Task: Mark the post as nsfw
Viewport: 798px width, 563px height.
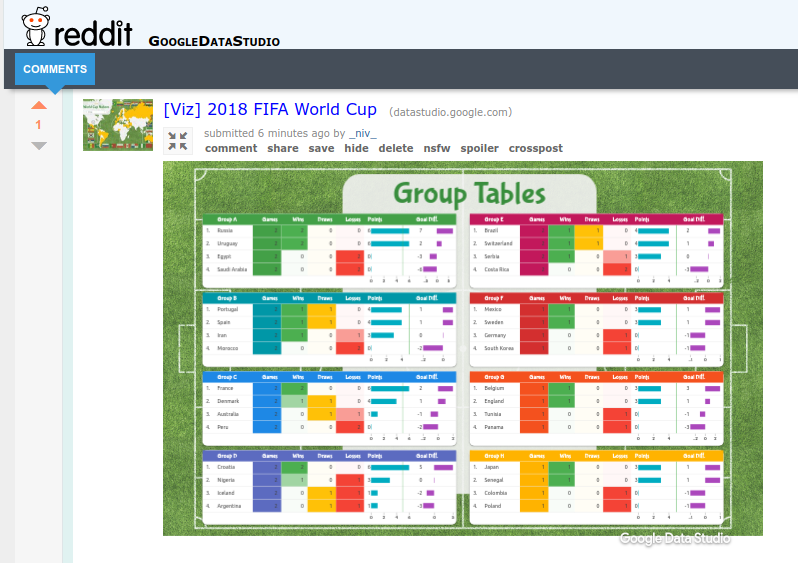Action: point(437,148)
